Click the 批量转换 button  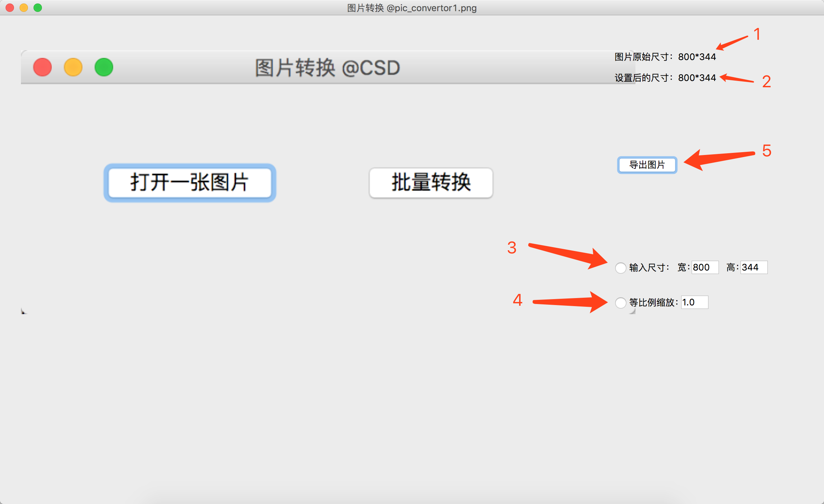(431, 183)
